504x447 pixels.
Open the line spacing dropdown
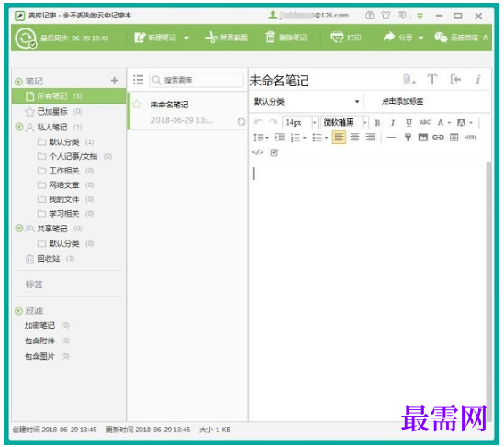[261, 138]
